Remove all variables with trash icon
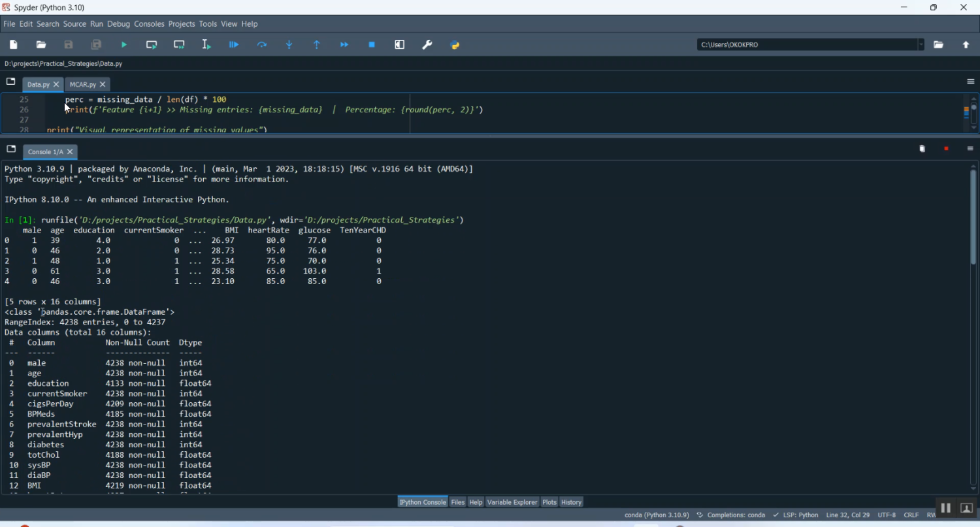 (922, 149)
